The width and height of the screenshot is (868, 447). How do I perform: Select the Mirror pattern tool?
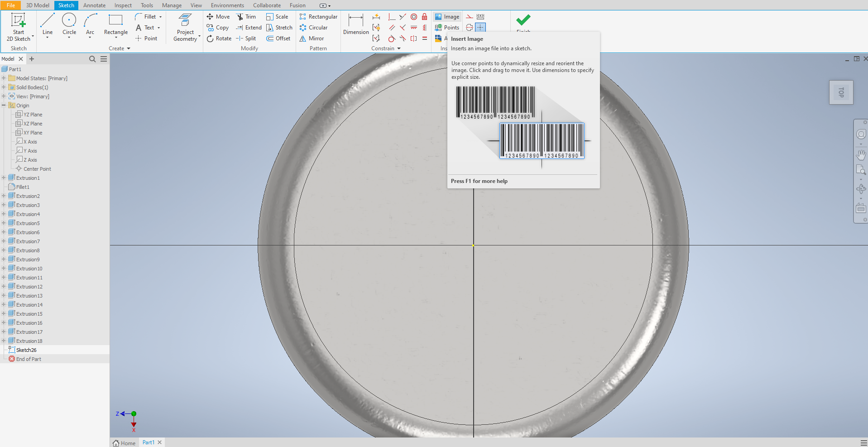pyautogui.click(x=312, y=38)
